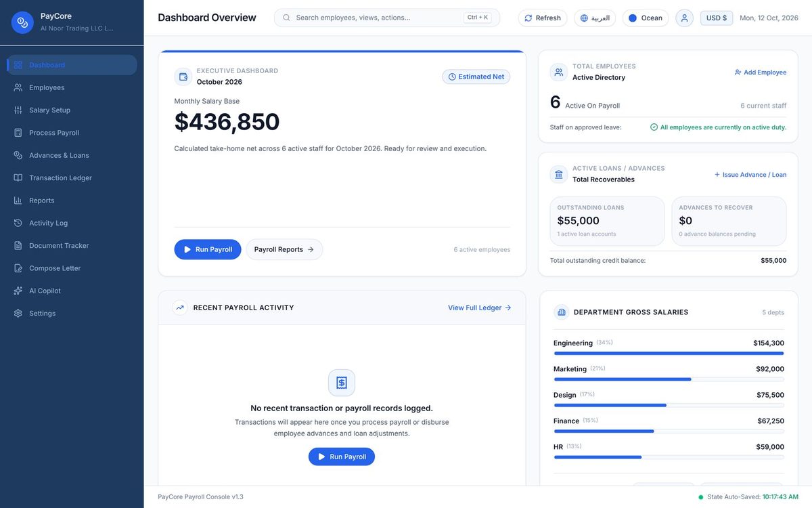Click the department salaries building icon
Image resolution: width=812 pixels, height=508 pixels.
point(562,312)
